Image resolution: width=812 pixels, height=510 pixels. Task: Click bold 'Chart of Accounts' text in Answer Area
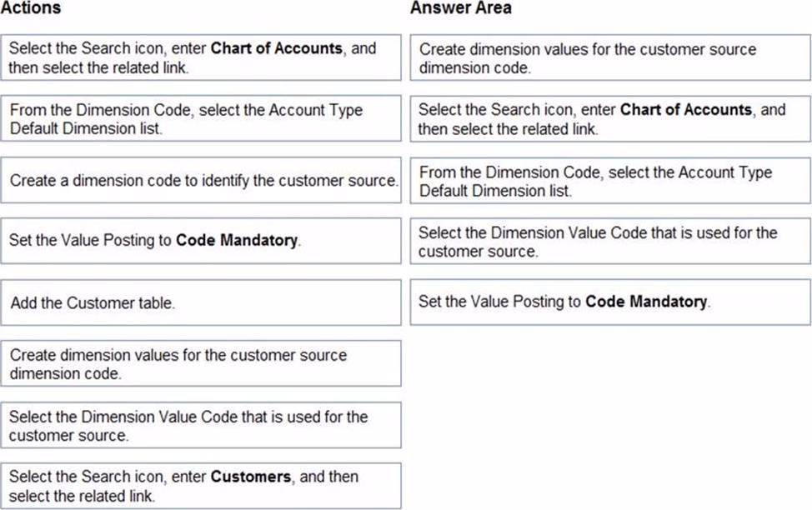(x=686, y=110)
